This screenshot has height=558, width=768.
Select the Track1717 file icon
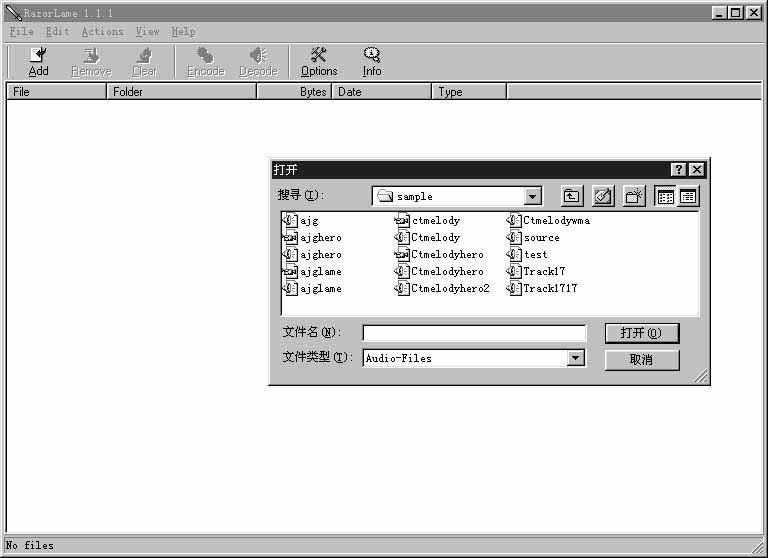(x=514, y=288)
